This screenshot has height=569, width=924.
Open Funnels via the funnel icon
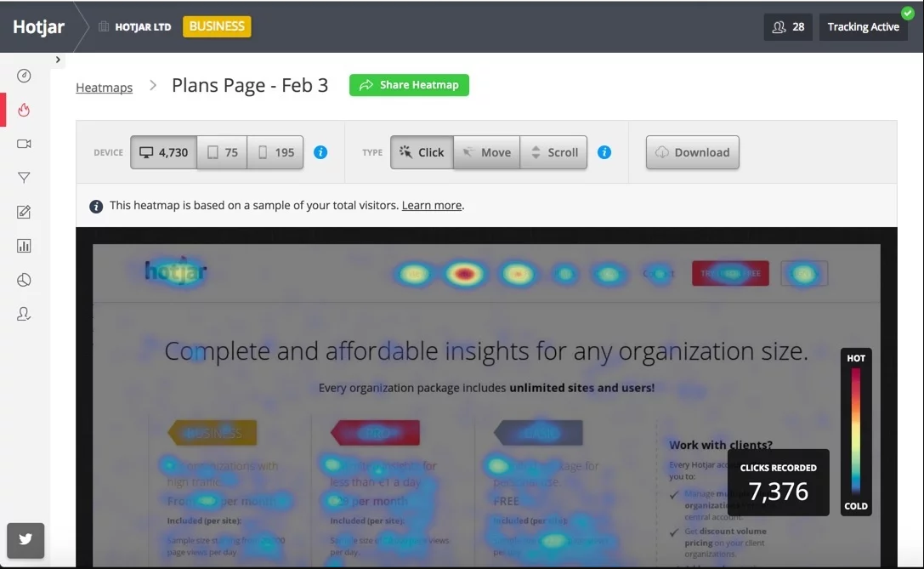click(x=24, y=178)
